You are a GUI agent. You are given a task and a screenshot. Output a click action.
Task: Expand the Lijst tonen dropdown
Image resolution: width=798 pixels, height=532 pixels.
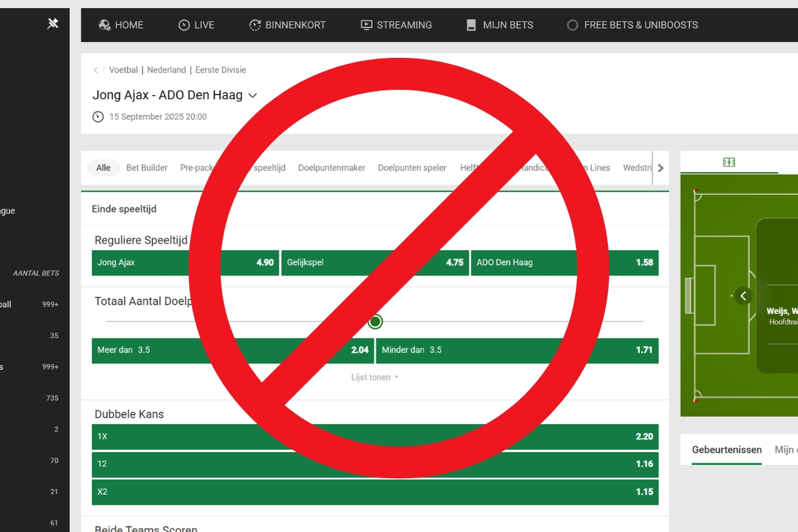pyautogui.click(x=375, y=377)
